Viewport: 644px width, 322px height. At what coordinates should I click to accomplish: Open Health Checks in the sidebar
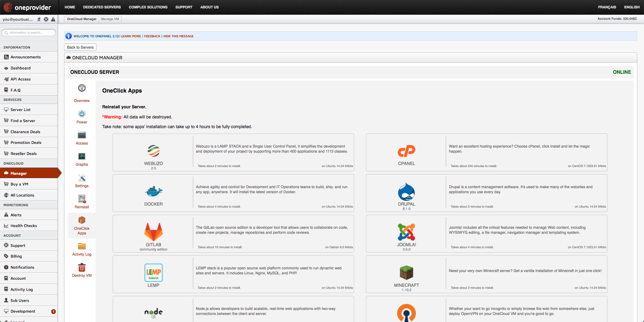pyautogui.click(x=23, y=226)
